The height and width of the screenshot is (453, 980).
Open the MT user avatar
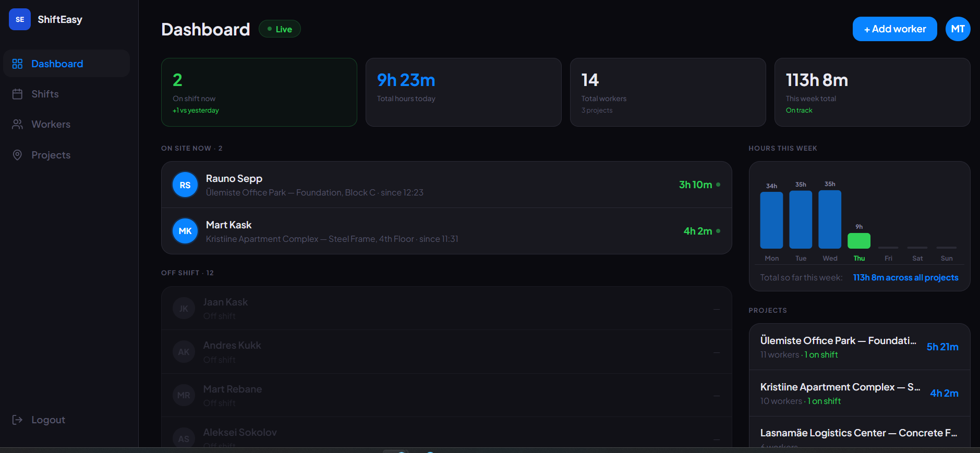tap(958, 29)
